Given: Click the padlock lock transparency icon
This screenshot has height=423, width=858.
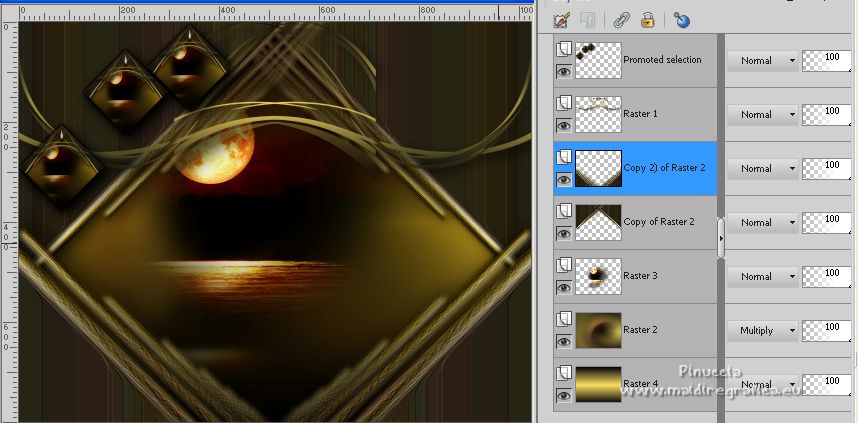Looking at the screenshot, I should [647, 21].
